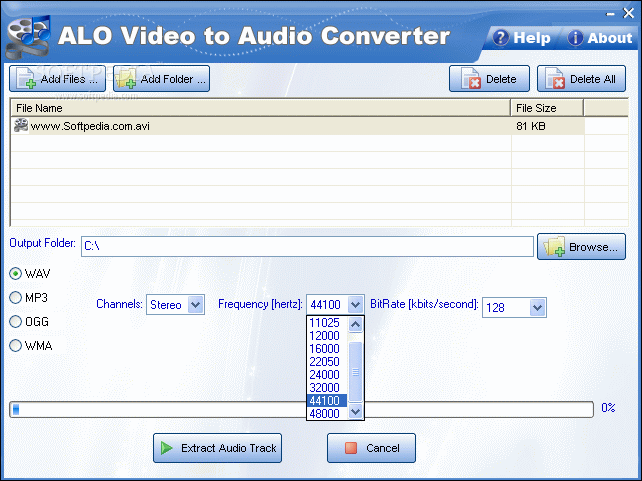Screen dimensions: 642x481
Task: Start Extract Audio Track
Action: (x=217, y=448)
